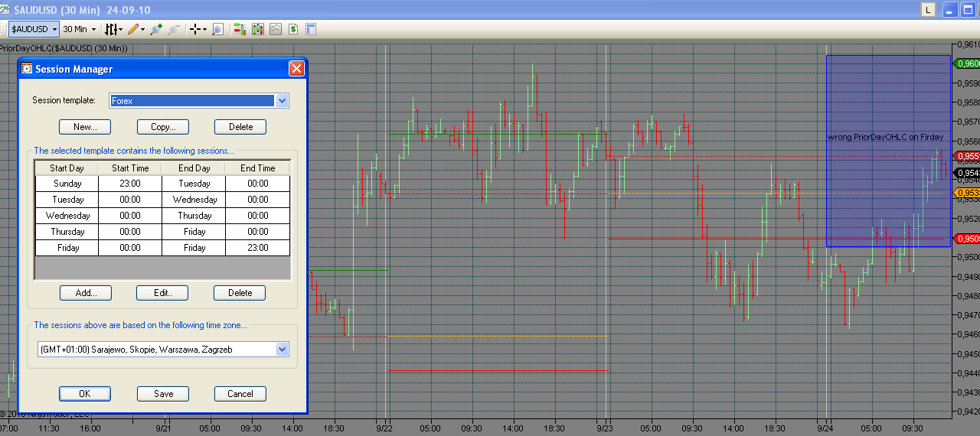Select the Thursday start day cell
This screenshot has height=436, width=980.
click(67, 232)
